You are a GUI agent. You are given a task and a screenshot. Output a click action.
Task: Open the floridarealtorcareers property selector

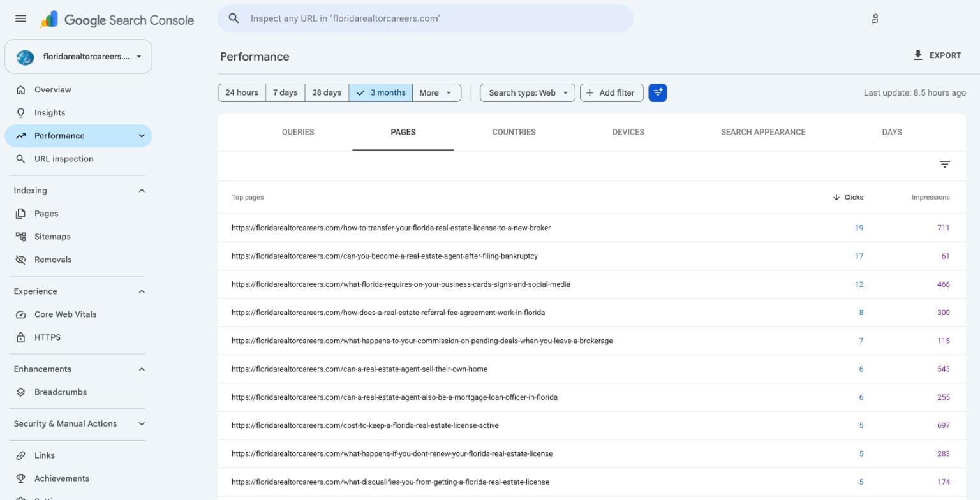click(x=78, y=57)
